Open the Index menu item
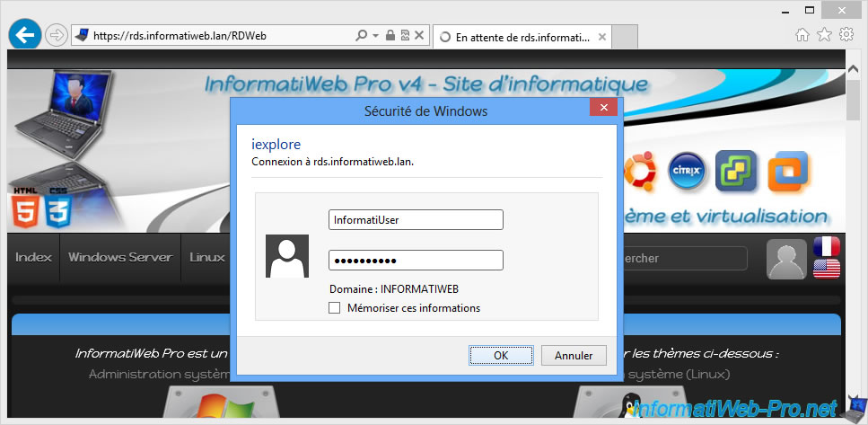Viewport: 868px width, 425px height. tap(33, 257)
